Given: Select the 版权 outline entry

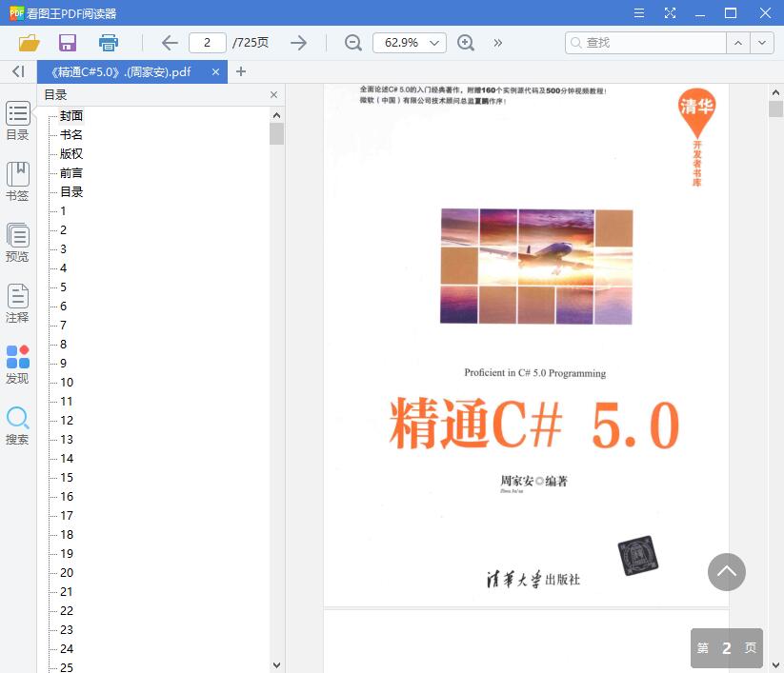Looking at the screenshot, I should click(71, 154).
